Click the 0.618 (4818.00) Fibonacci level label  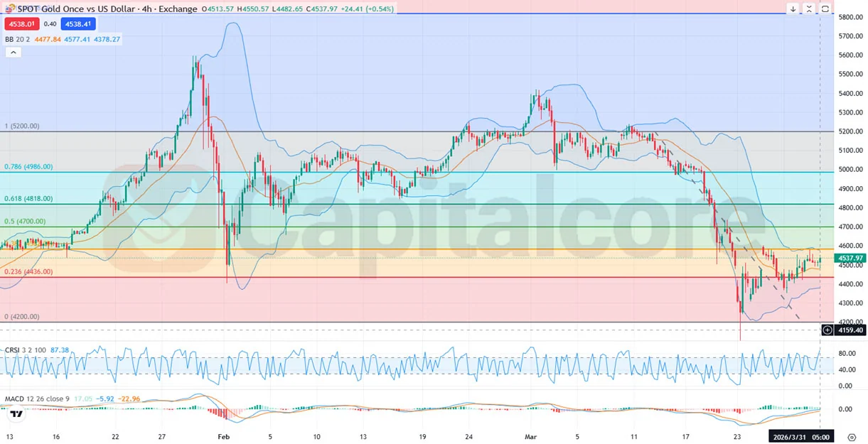click(x=28, y=199)
